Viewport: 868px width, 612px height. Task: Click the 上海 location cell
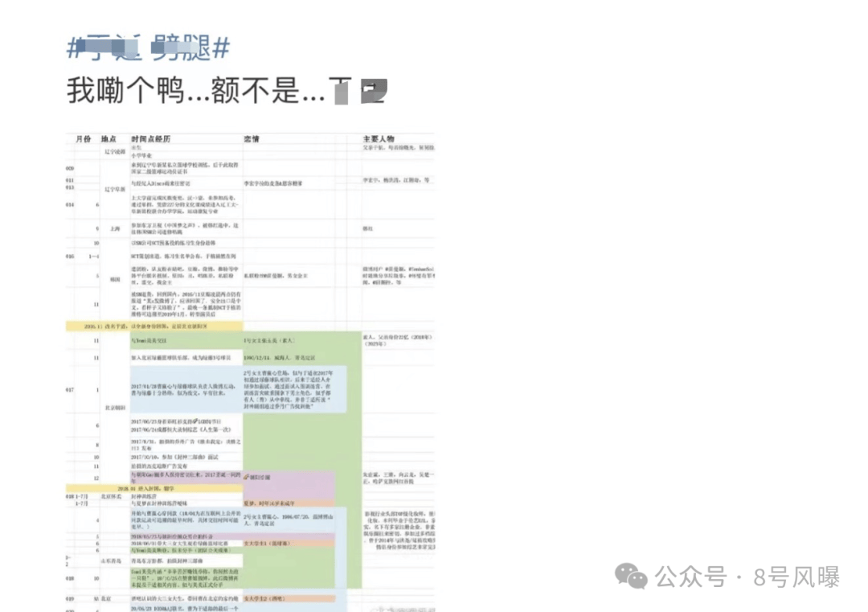114,228
